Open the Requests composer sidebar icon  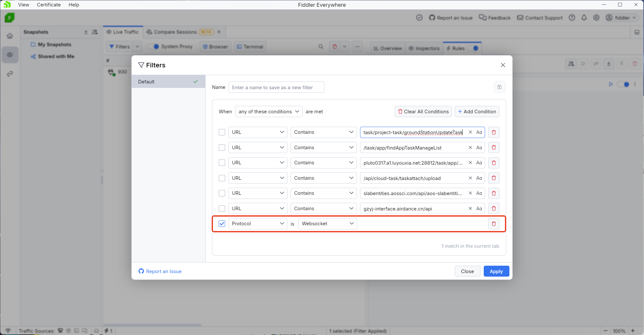[10, 74]
